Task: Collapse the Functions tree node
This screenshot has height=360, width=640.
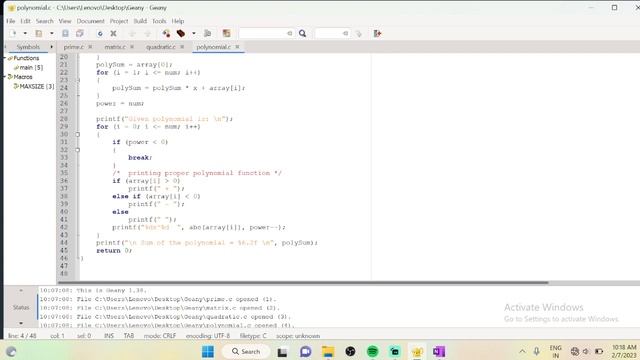Action: pos(5,58)
